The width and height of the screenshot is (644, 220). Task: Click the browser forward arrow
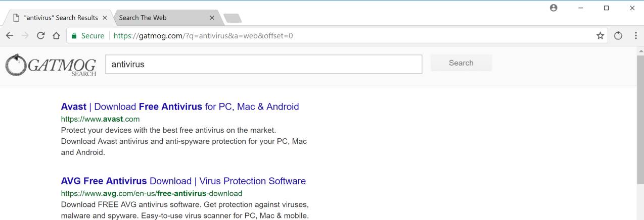[25, 36]
